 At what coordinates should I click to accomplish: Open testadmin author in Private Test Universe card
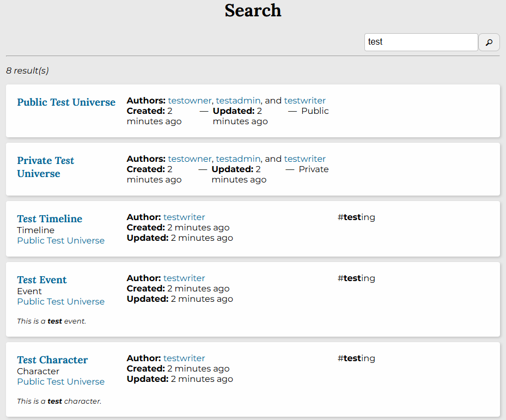click(238, 159)
